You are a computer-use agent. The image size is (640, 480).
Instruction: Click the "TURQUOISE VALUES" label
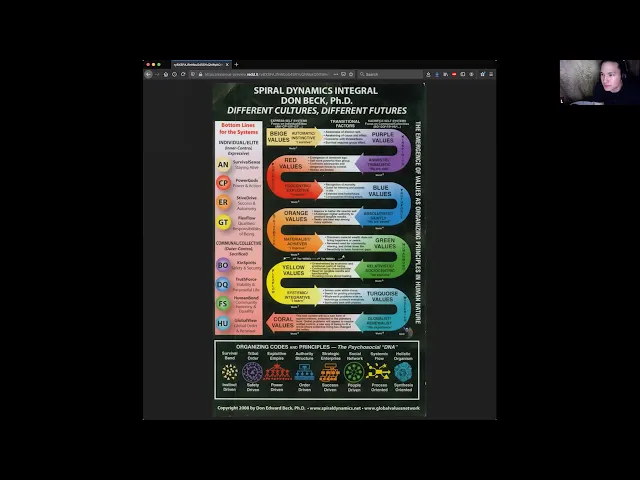pyautogui.click(x=382, y=296)
